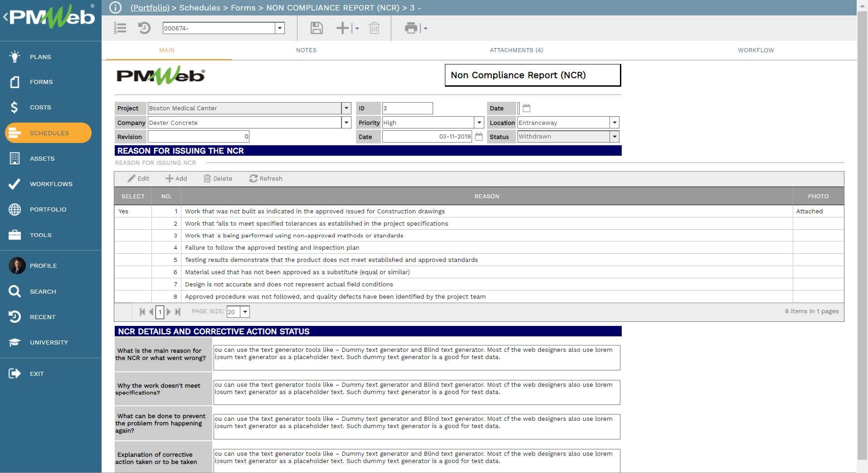Viewport: 868px width, 473px height.
Task: Click the 'Why the work doesn't meet specifications' text box
Action: click(x=416, y=392)
